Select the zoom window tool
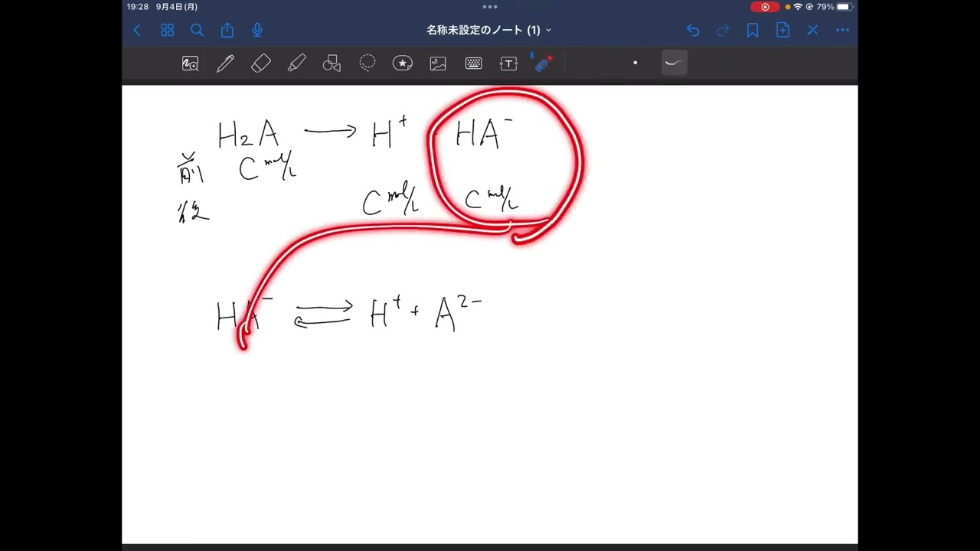Image resolution: width=980 pixels, height=551 pixels. [x=190, y=64]
